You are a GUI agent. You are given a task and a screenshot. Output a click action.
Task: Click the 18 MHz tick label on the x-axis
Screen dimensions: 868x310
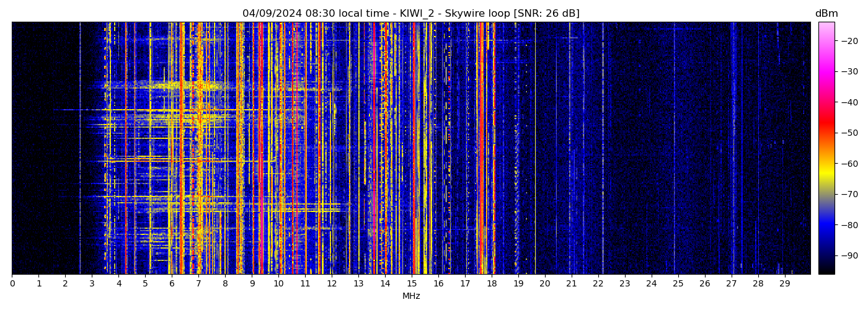(492, 284)
